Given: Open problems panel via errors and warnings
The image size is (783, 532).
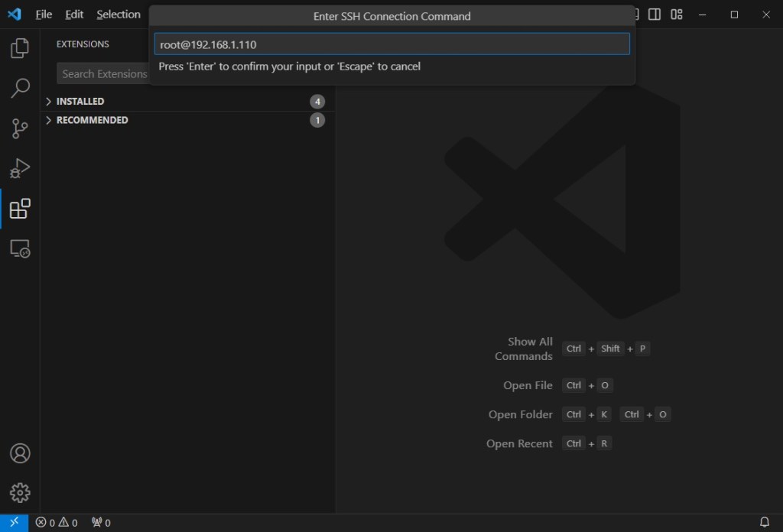Looking at the screenshot, I should click(x=57, y=523).
